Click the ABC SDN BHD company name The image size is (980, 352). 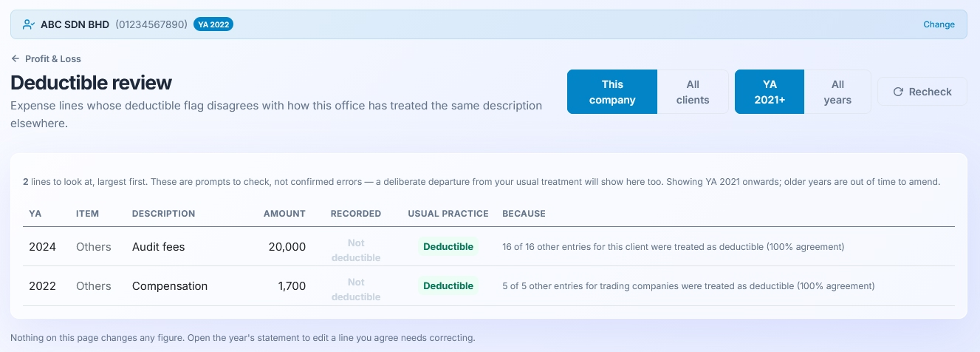[x=75, y=24]
